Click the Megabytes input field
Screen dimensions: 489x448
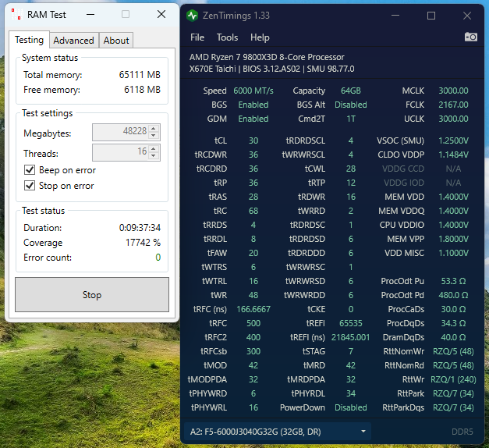(120, 133)
